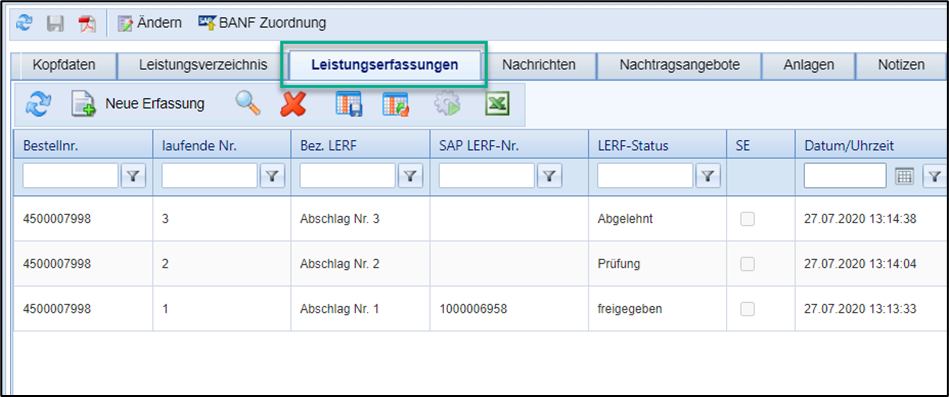Toggle SE checkbox for Abschlag Nr. 1
The height and width of the screenshot is (397, 949).
[x=748, y=309]
